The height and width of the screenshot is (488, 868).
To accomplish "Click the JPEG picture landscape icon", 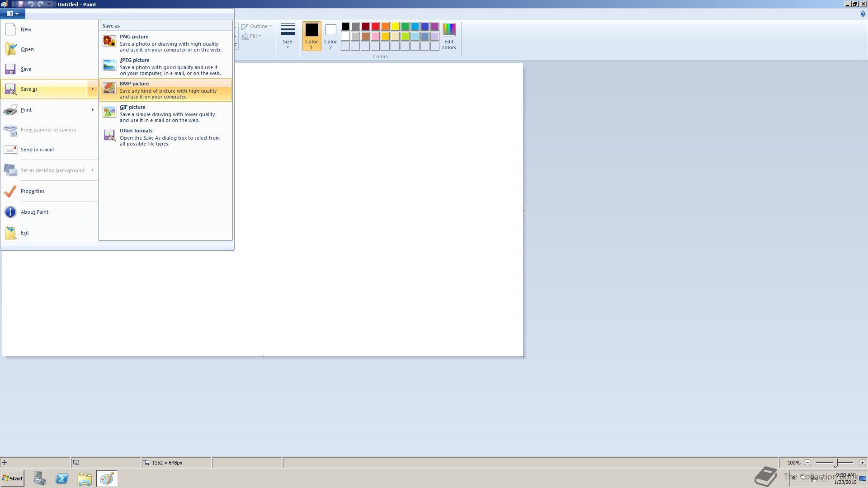I will pos(109,65).
